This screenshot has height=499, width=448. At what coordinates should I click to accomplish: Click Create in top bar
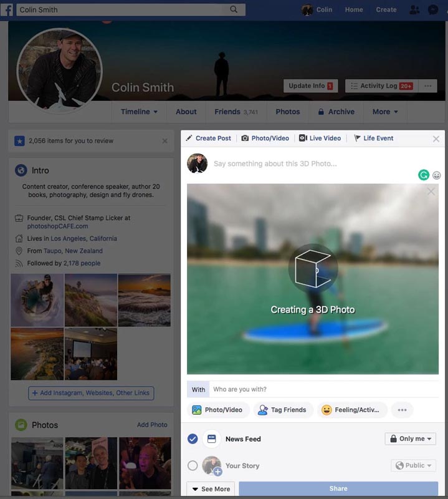click(x=386, y=10)
